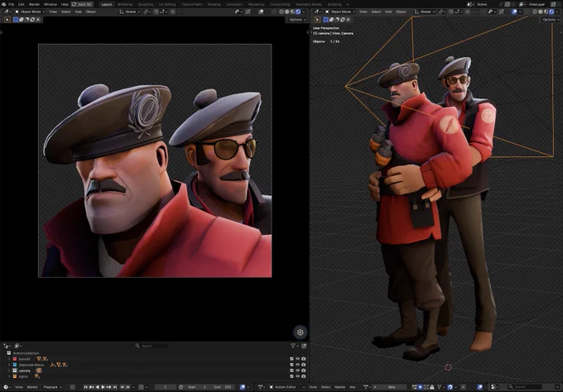Click the Action Editor search field
Image resolution: width=563 pixels, height=392 pixels.
click(525, 387)
